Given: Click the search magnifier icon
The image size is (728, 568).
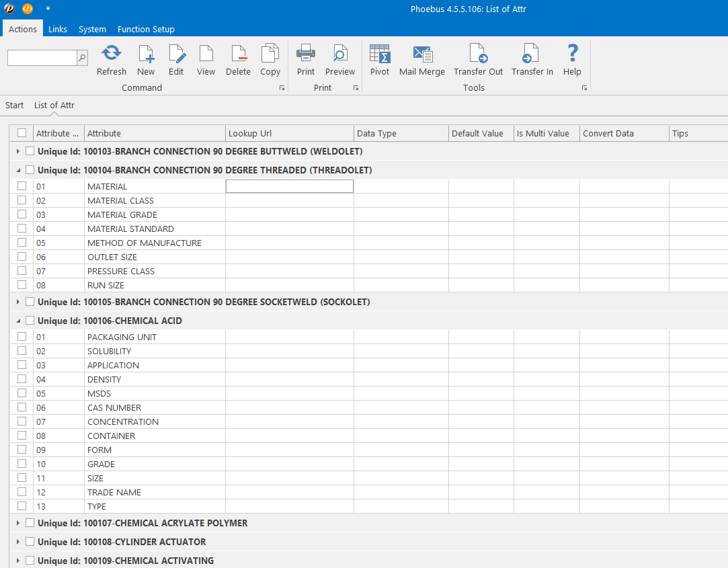Looking at the screenshot, I should (x=82, y=58).
